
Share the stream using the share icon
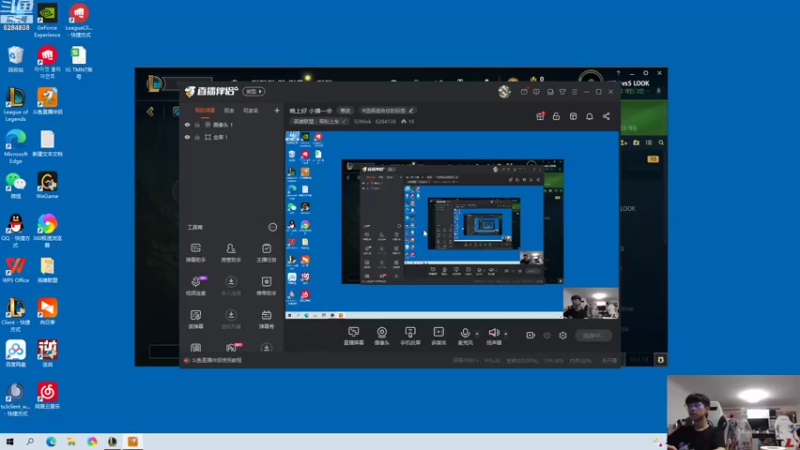tap(606, 116)
